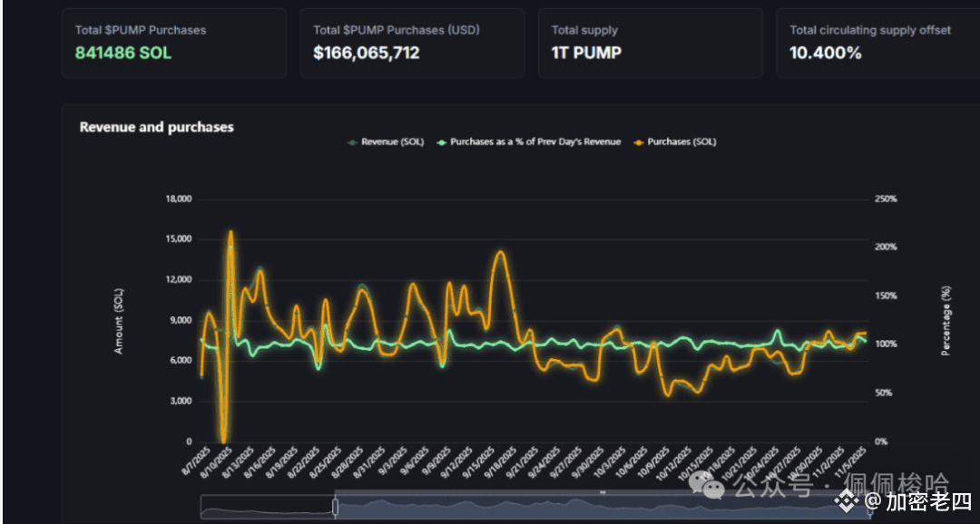Open the Total $PUMP Purchases (USD) card

(412, 43)
